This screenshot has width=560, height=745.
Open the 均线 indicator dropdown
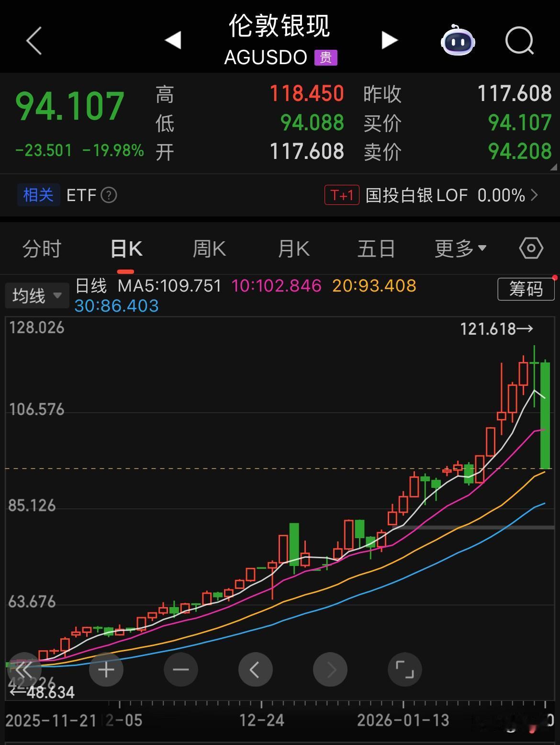pos(37,296)
